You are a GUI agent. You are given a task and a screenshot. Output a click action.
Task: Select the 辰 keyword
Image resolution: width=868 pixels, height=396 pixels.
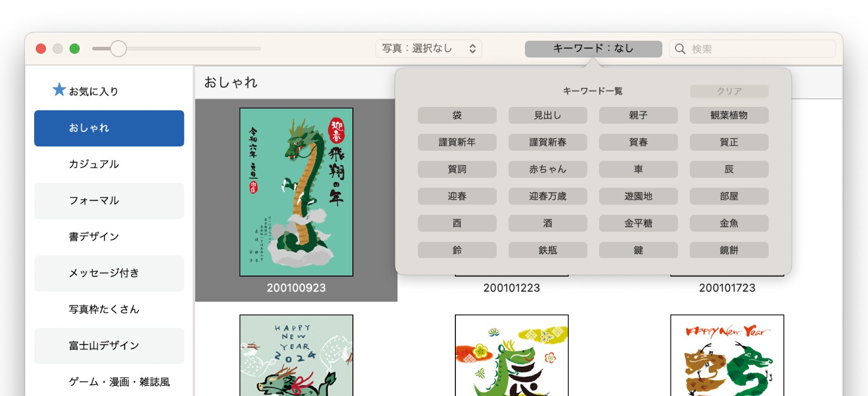tap(729, 169)
